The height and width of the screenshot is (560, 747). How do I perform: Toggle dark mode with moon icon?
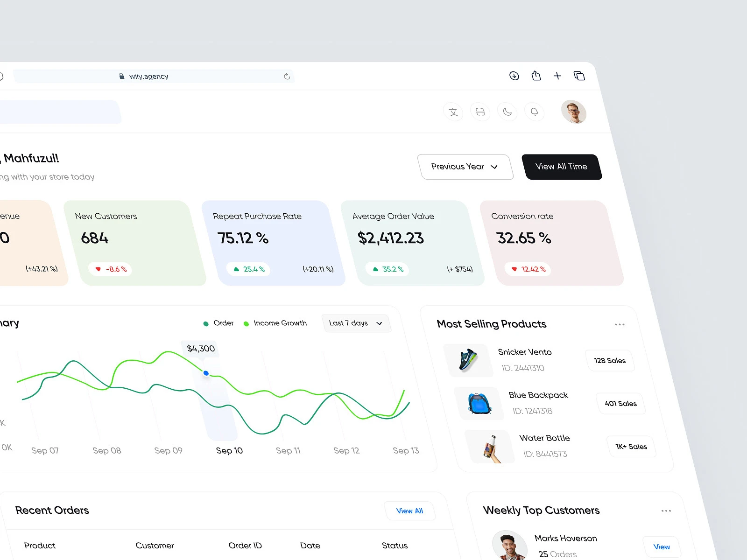tap(507, 112)
